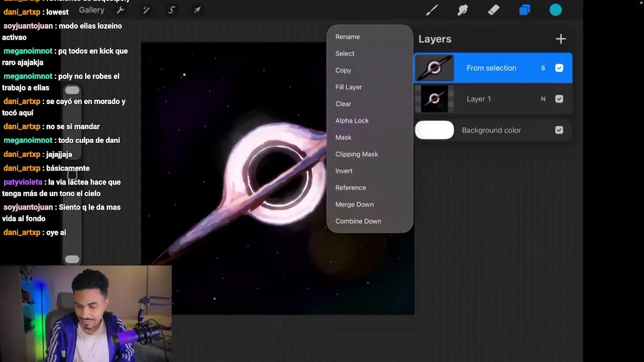The width and height of the screenshot is (644, 362).
Task: Open blend mode N of Layer 1
Action: click(543, 99)
